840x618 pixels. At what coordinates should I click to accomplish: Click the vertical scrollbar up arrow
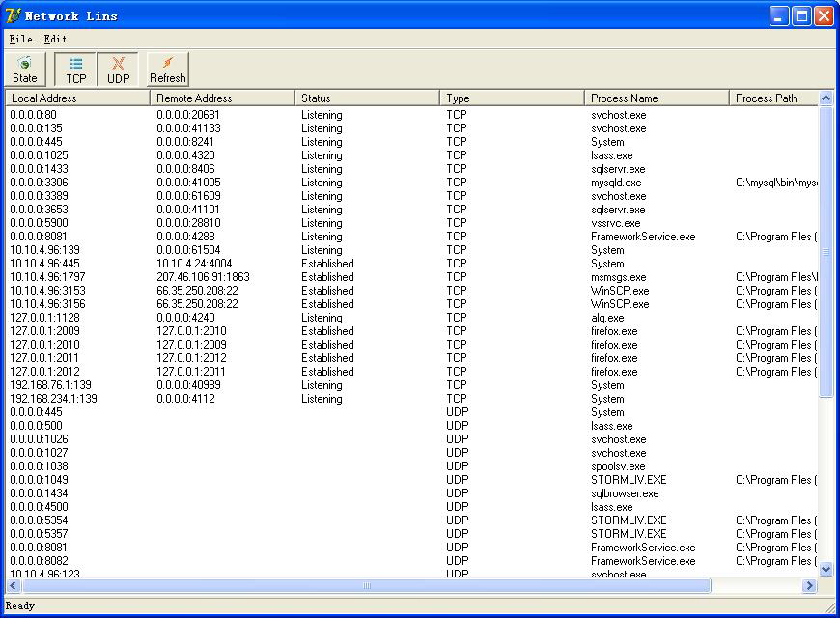(826, 98)
